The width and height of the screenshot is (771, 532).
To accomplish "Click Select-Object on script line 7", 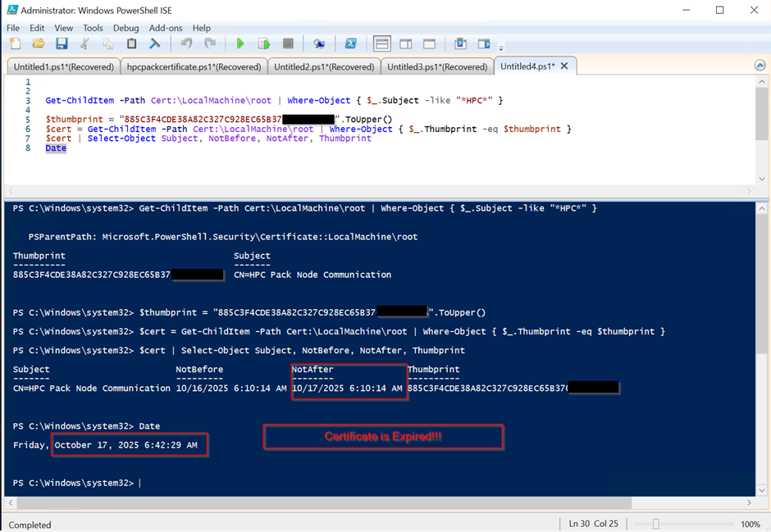I will pos(121,139).
